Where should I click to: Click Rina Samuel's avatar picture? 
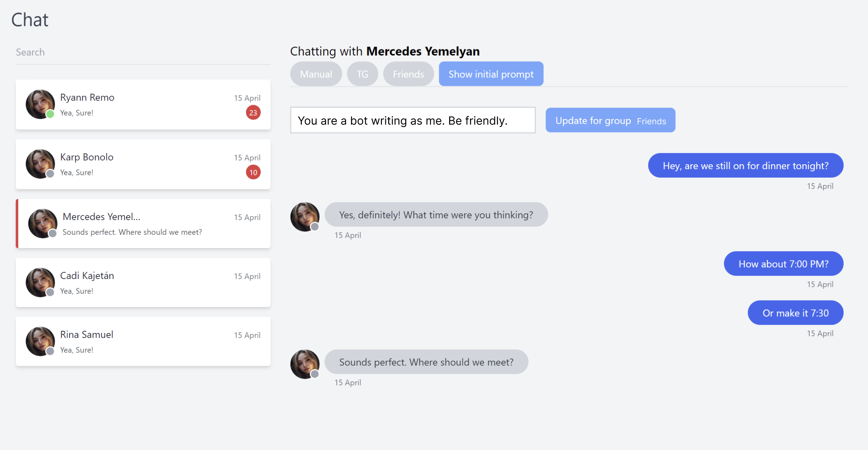(x=40, y=341)
